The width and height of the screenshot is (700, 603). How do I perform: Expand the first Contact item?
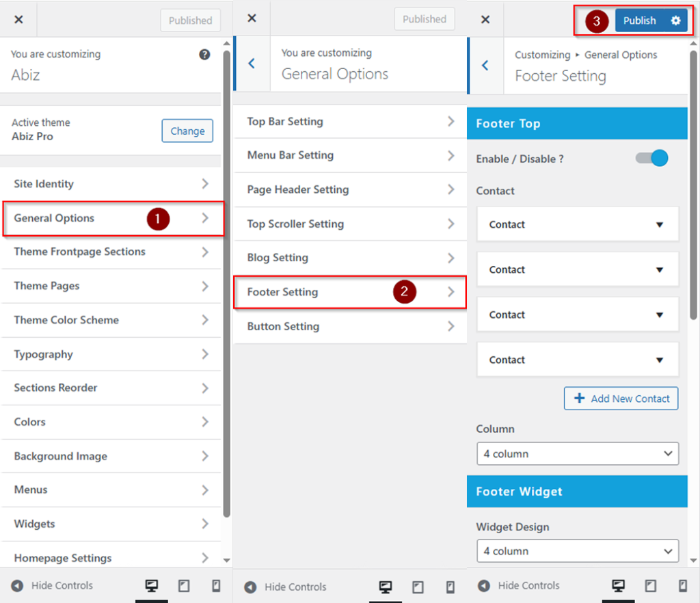(577, 224)
